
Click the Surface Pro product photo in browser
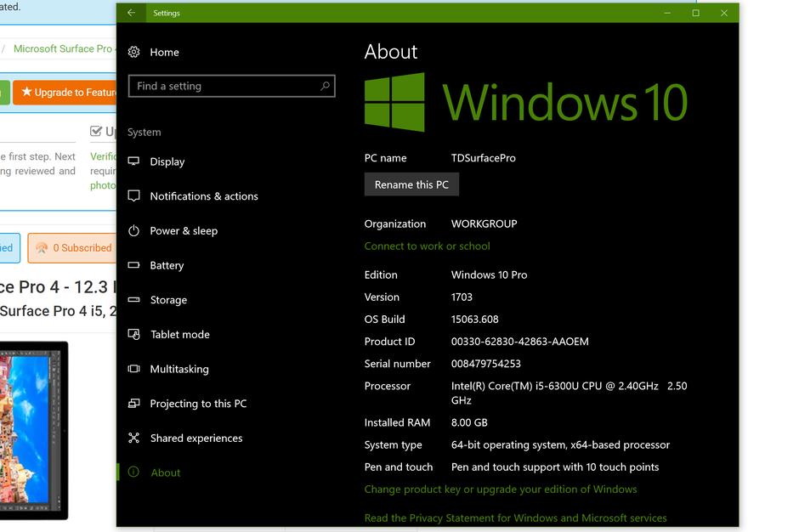(34, 431)
